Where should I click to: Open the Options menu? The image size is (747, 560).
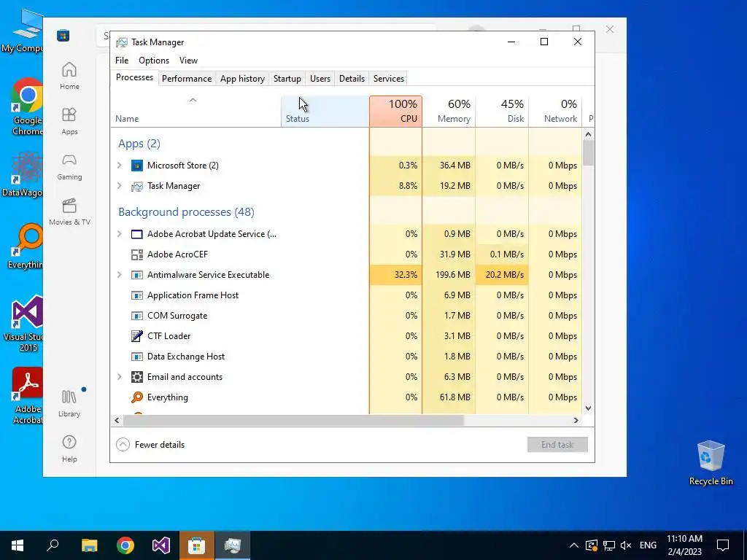[x=154, y=61]
